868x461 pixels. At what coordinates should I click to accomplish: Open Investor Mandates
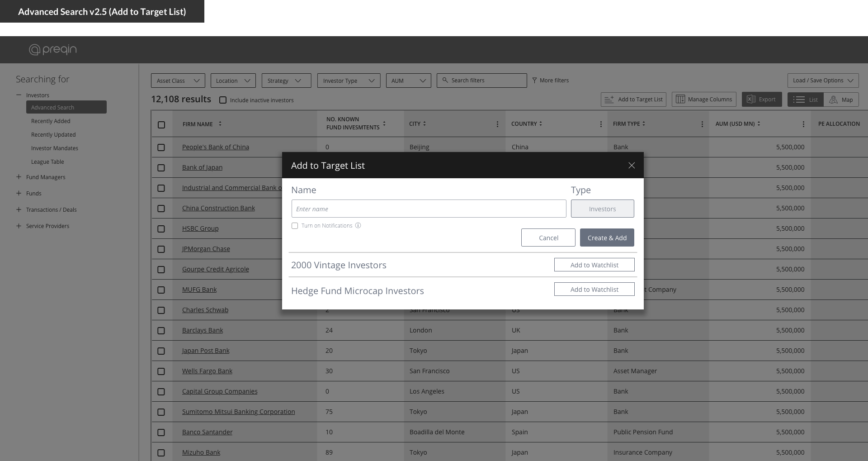click(55, 148)
